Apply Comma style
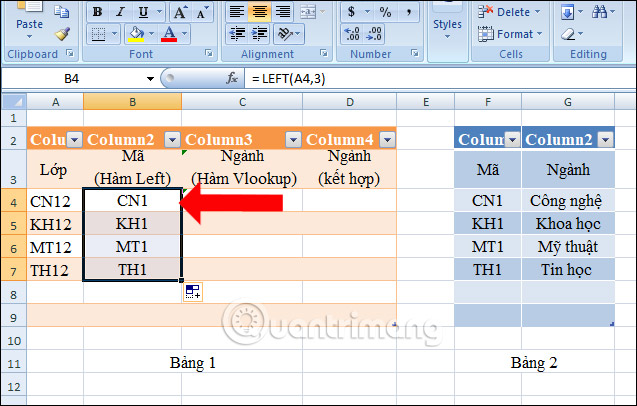The width and height of the screenshot is (637, 406). click(409, 12)
